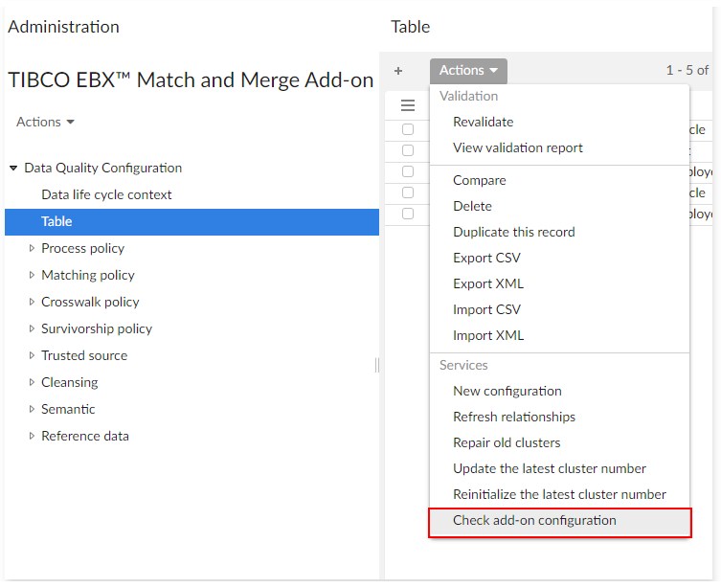Select the Table tree item
The width and height of the screenshot is (721, 588).
[56, 221]
